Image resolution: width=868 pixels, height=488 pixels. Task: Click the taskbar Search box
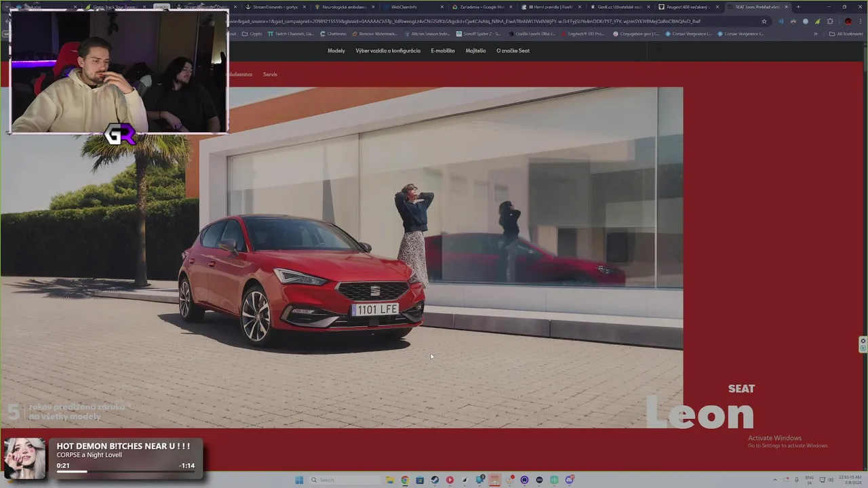(344, 480)
